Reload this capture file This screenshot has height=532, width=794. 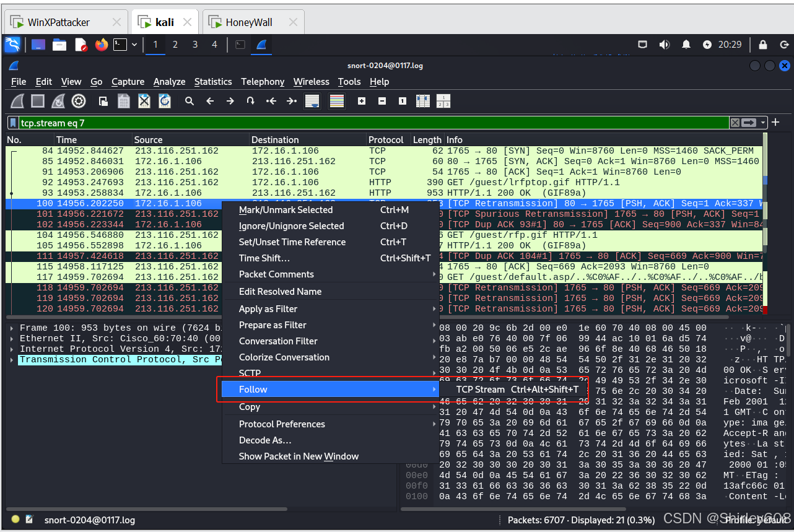[165, 101]
